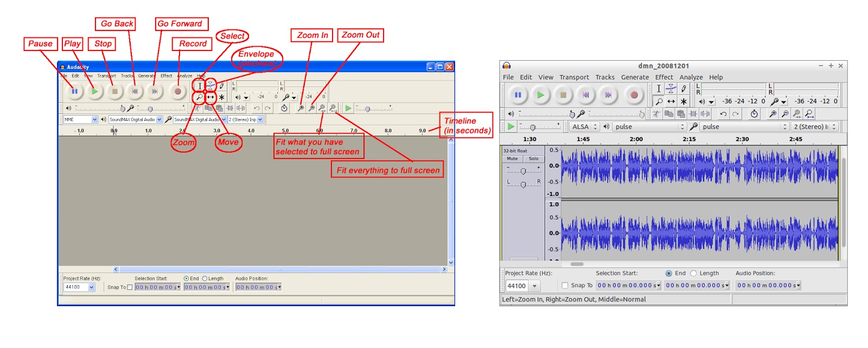Image resolution: width=868 pixels, height=348 pixels.
Task: Click horizontal scrollbar in left Audacity window
Action: click(x=280, y=269)
